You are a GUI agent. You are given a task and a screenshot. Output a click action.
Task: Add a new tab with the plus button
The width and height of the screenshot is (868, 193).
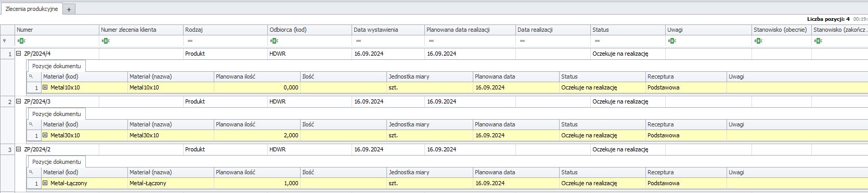69,9
